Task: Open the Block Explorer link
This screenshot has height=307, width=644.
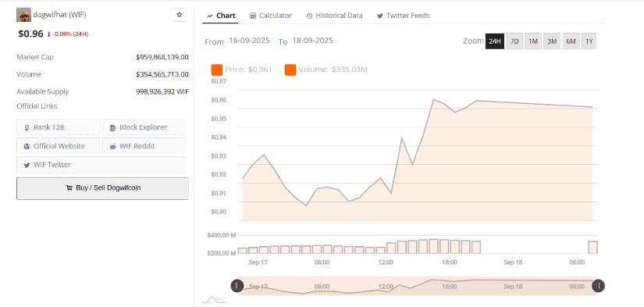Action: (144, 127)
